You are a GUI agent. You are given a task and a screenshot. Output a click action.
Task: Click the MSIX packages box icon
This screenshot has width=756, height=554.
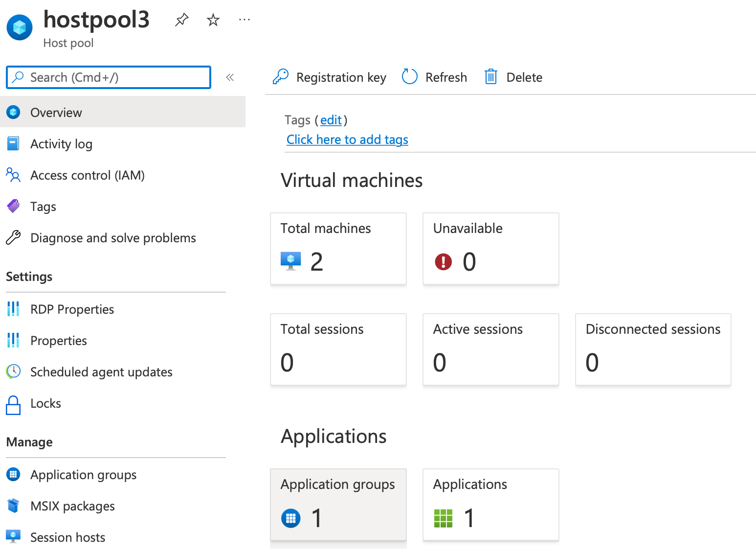tap(13, 506)
